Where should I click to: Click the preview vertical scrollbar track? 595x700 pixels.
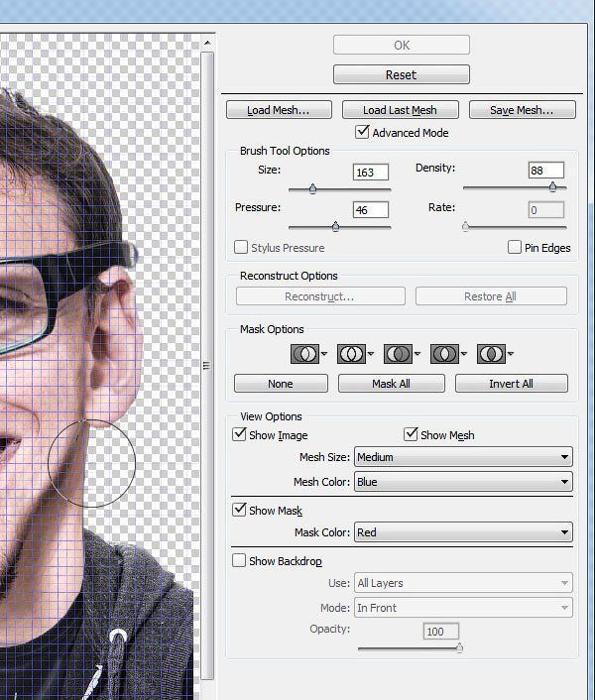207,366
